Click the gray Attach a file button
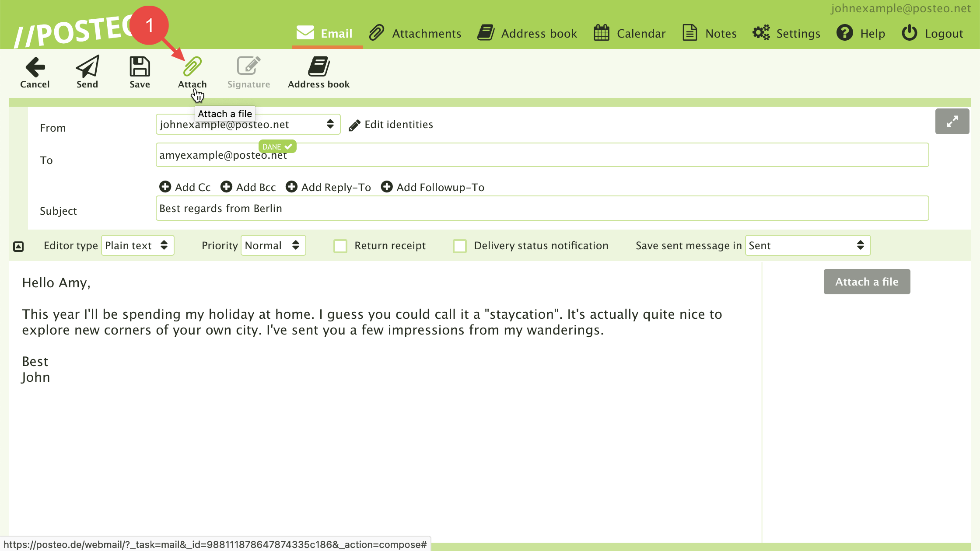 [867, 282]
